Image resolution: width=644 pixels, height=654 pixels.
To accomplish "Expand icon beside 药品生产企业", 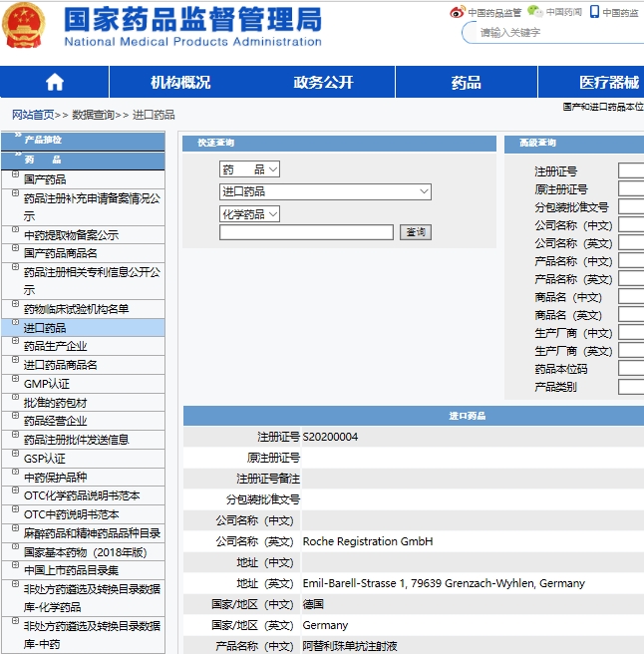I will click(x=15, y=341).
